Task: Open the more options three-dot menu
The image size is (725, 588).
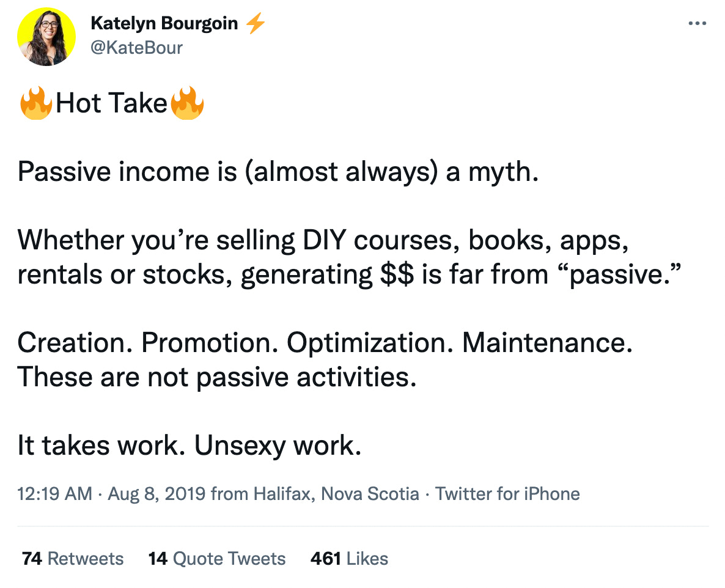Action: [x=697, y=23]
